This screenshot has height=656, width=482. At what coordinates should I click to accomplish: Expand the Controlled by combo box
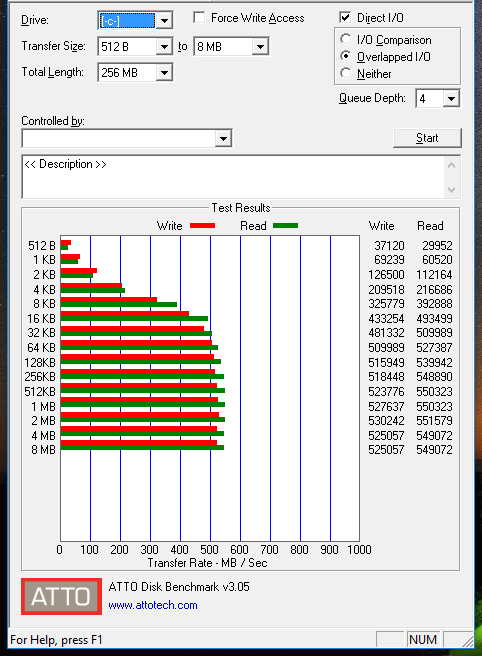[x=223, y=138]
